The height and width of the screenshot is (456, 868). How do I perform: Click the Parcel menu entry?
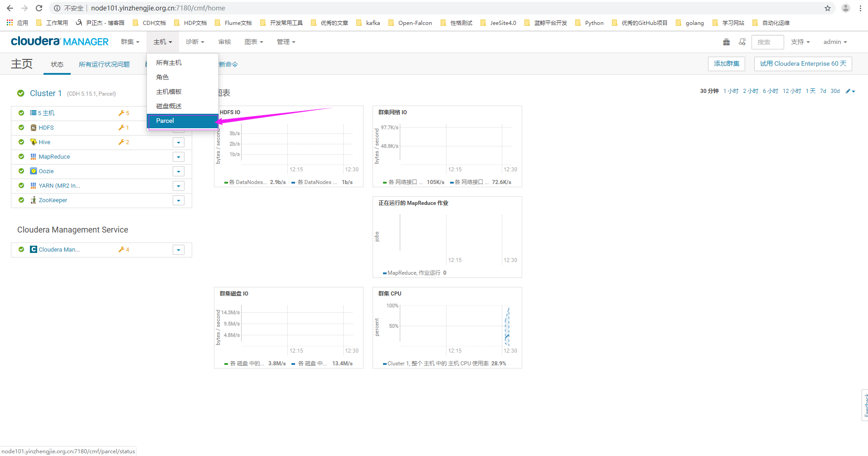(165, 121)
